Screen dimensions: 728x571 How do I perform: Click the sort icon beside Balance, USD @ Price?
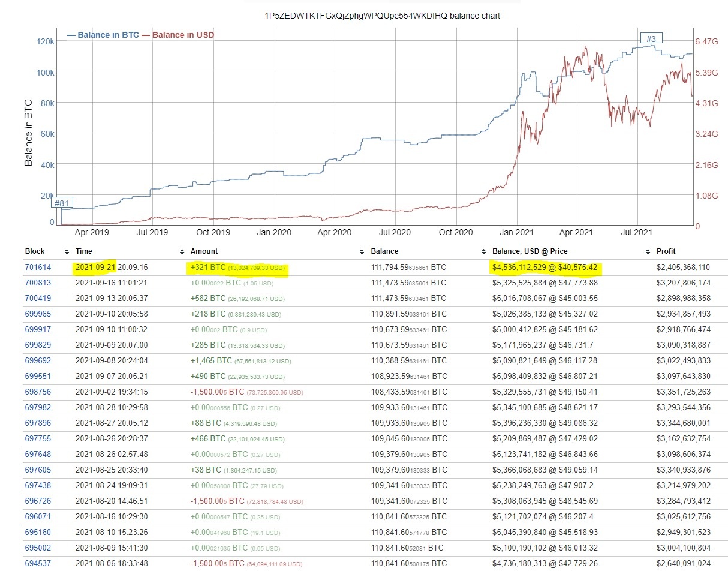click(647, 251)
